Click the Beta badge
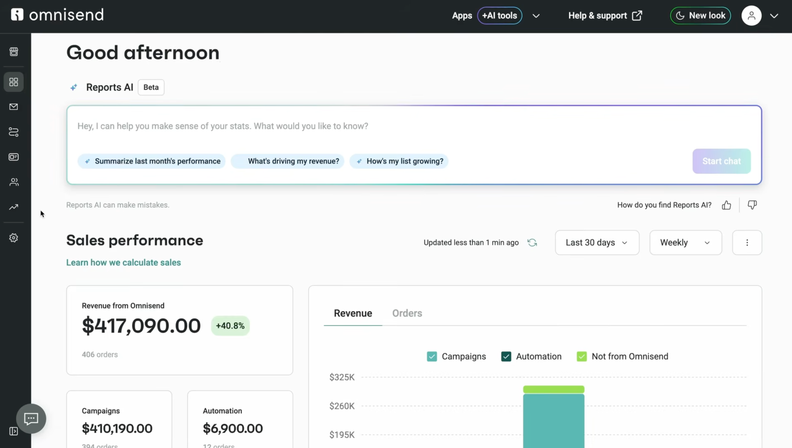The width and height of the screenshot is (792, 448). point(151,87)
